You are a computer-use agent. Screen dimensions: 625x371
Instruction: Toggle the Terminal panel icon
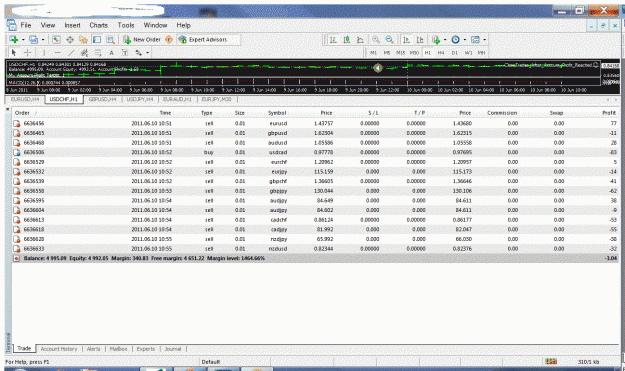[x=97, y=39]
